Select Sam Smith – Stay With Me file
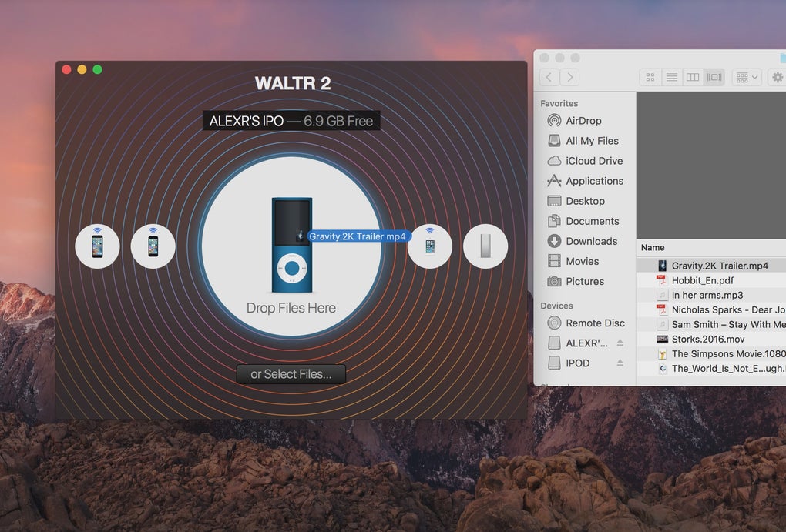Viewport: 786px width, 532px height. click(711, 324)
